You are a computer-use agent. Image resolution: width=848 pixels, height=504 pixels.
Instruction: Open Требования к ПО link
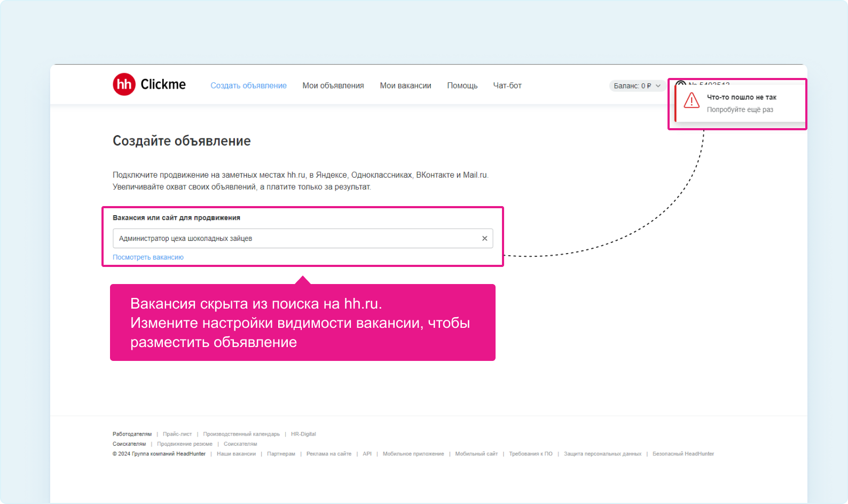click(531, 454)
